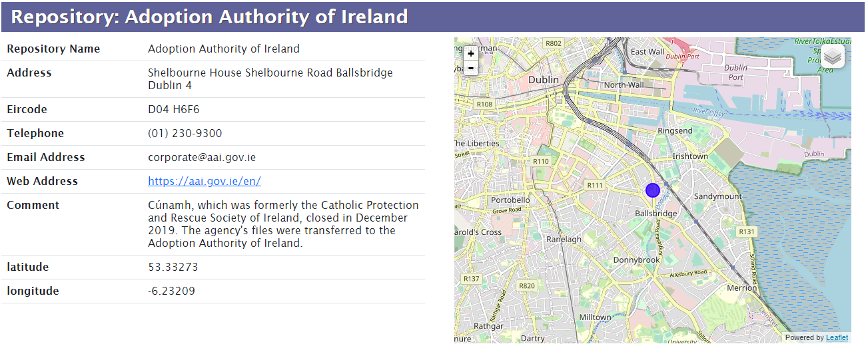Open the aai.gov.ie web address link

click(x=205, y=181)
